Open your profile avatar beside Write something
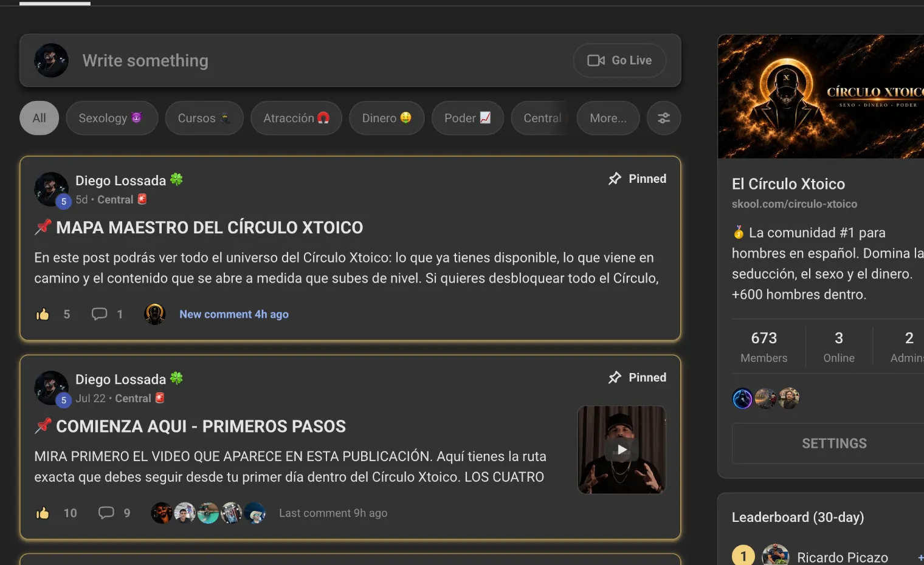The image size is (924, 565). tap(51, 61)
